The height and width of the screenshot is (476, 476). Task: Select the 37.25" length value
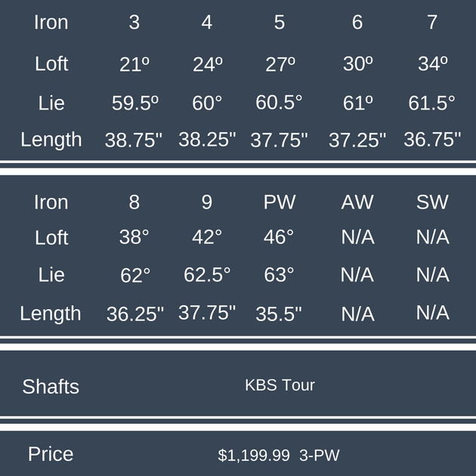tap(357, 140)
